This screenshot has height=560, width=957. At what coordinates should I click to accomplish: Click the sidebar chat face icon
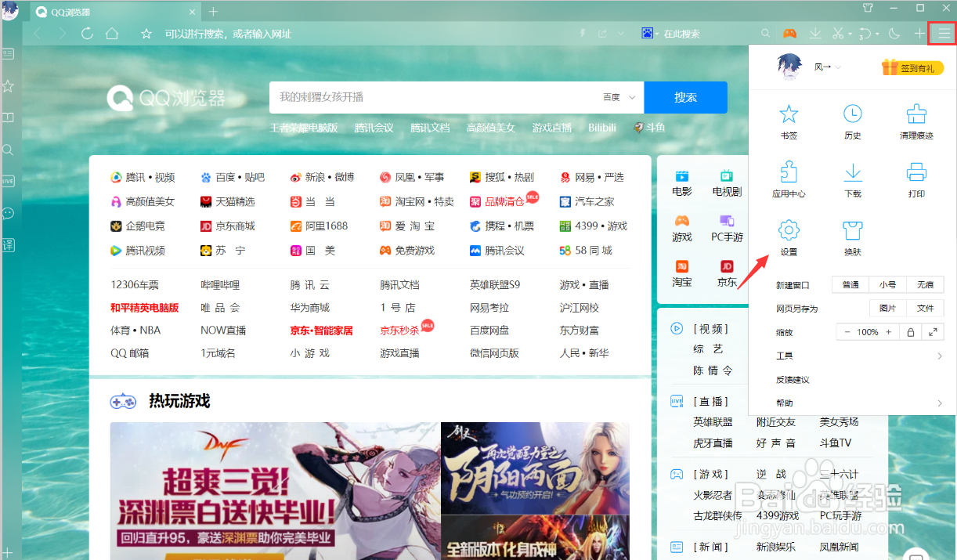[x=8, y=212]
